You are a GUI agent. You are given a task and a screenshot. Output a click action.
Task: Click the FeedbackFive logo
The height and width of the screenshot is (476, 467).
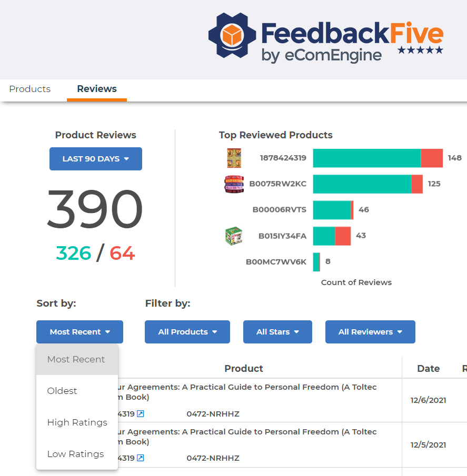[326, 38]
